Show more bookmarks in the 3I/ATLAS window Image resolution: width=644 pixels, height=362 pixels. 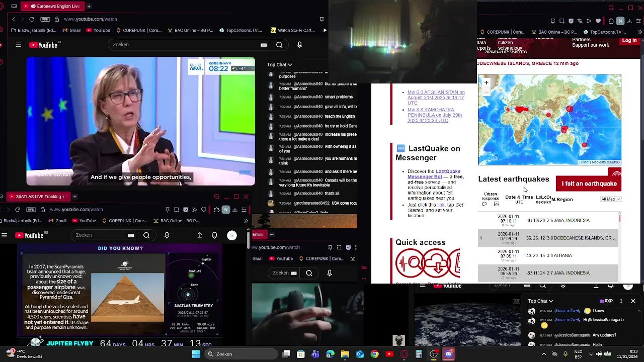246,221
